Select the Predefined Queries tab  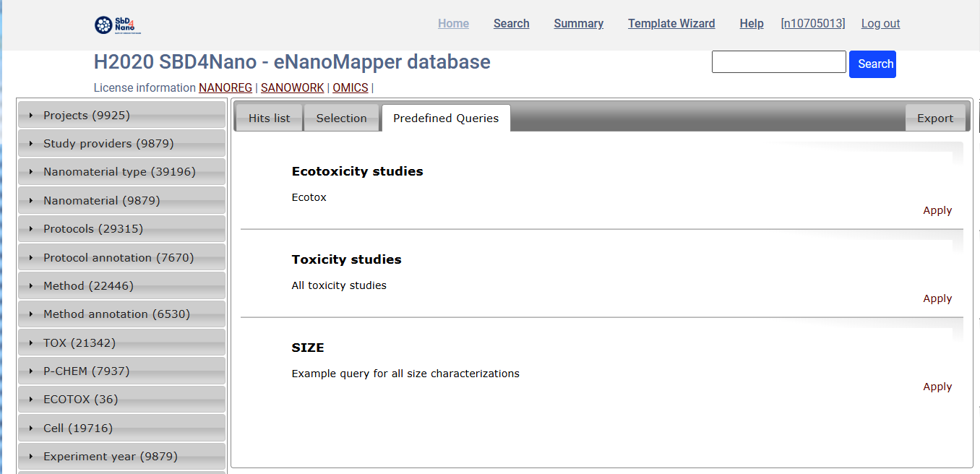click(446, 118)
